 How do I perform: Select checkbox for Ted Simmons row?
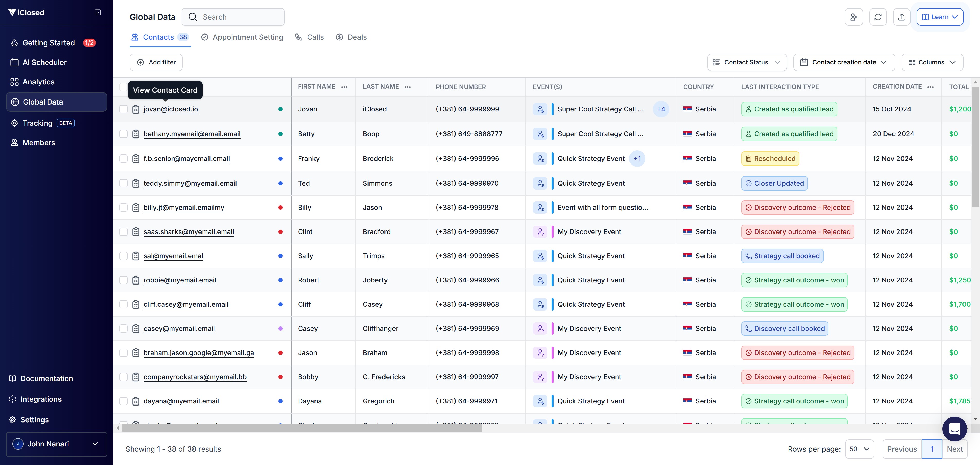coord(123,183)
